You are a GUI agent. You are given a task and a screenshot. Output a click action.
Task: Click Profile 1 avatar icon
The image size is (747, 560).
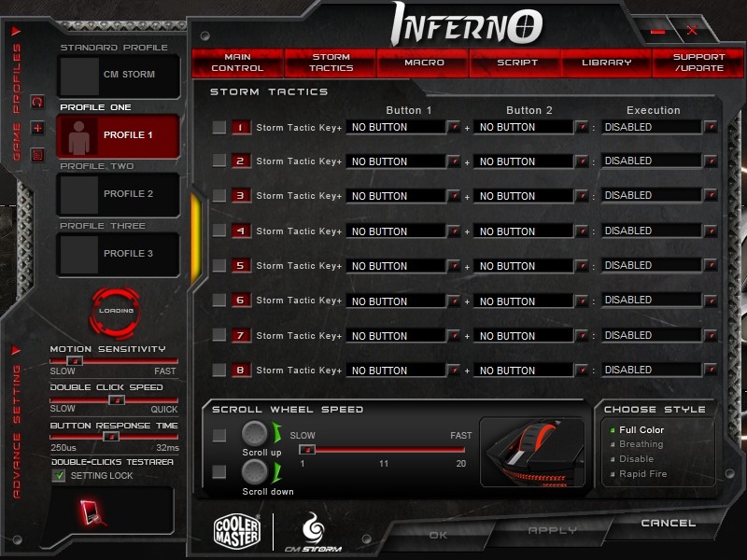pyautogui.click(x=78, y=136)
